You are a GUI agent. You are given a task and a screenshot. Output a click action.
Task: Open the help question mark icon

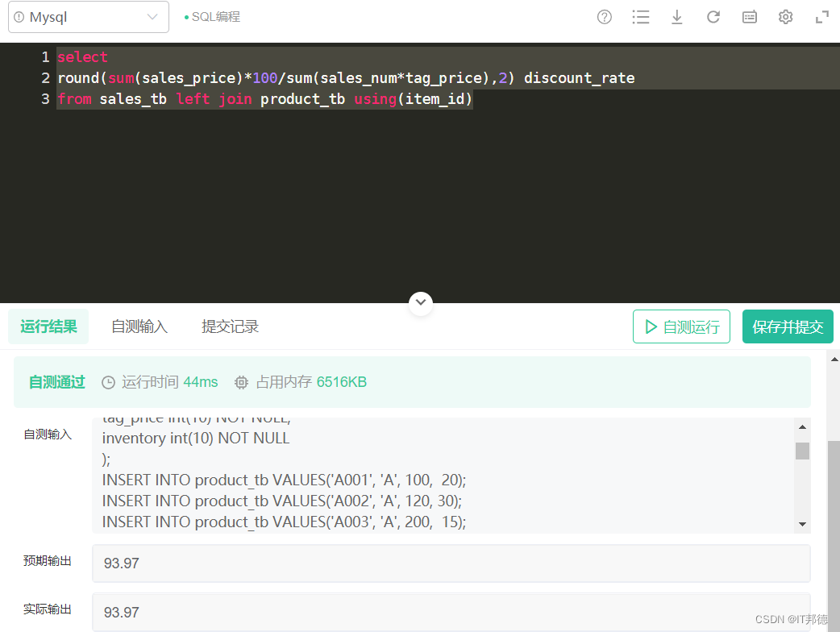click(605, 17)
